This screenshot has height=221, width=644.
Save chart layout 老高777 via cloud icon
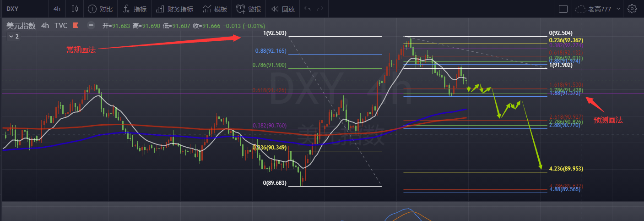(593, 9)
